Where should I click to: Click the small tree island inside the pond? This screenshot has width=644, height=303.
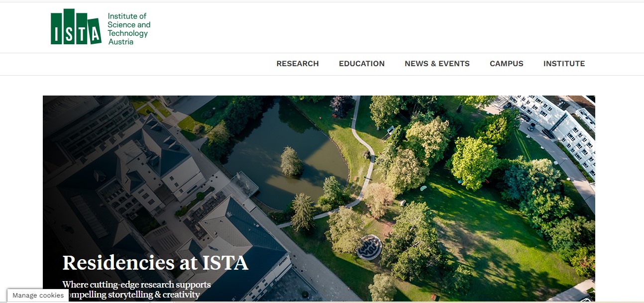[x=292, y=162]
